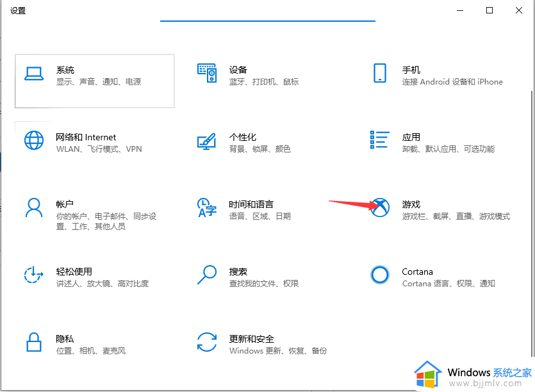Click the 时间和语言 clock-letter icon
Screen dimensions: 535x392
pyautogui.click(x=207, y=208)
